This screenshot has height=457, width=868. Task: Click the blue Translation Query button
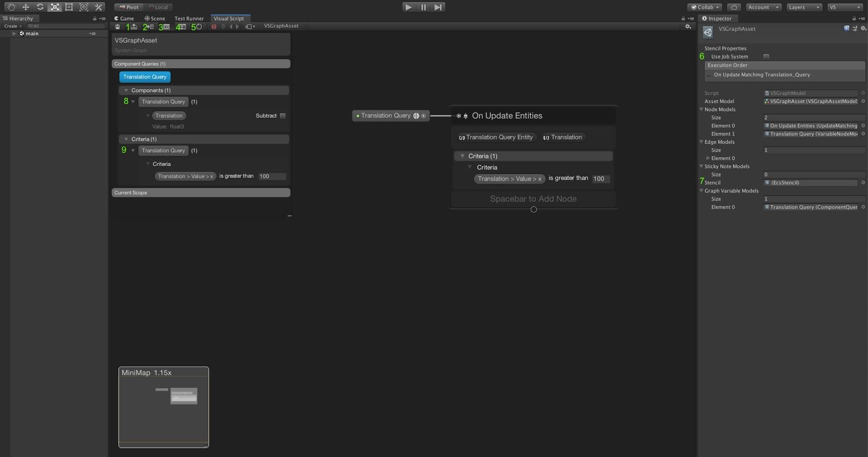pyautogui.click(x=145, y=77)
